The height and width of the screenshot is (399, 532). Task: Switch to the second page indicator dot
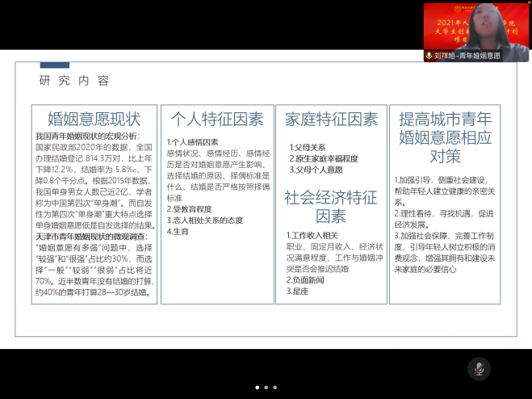pyautogui.click(x=266, y=387)
